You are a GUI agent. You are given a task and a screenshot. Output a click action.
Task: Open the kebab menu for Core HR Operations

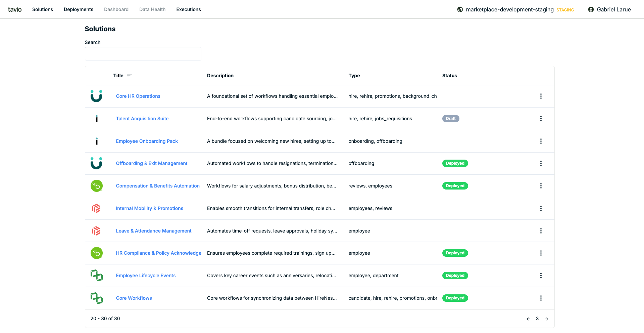[541, 96]
